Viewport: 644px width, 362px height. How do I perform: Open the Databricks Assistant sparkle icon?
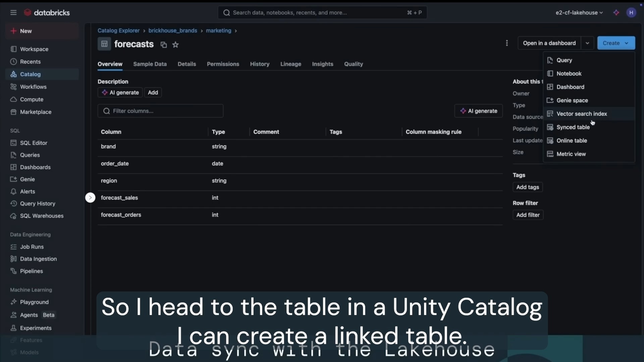click(616, 12)
